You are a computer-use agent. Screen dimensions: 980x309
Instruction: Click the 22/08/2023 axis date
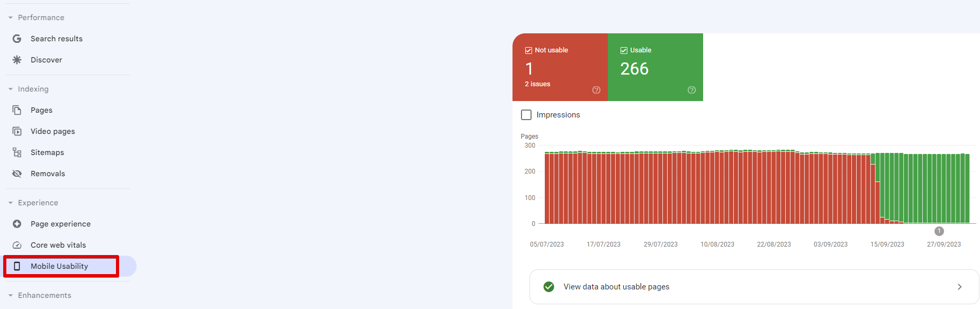point(774,244)
